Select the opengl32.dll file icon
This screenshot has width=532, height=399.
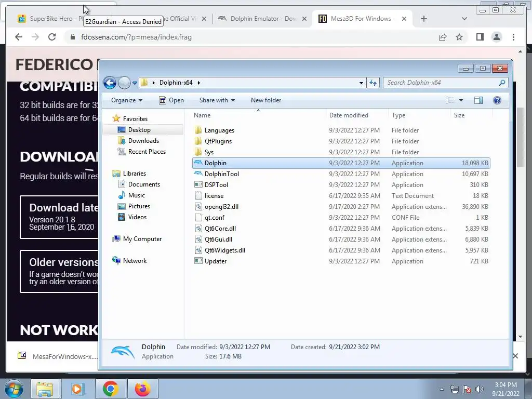[198, 207]
